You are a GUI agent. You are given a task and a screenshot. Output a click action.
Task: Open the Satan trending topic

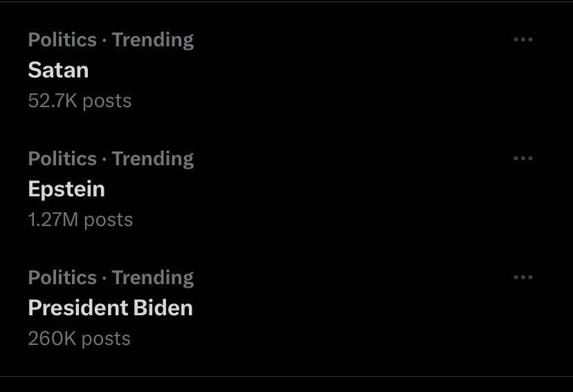[58, 70]
